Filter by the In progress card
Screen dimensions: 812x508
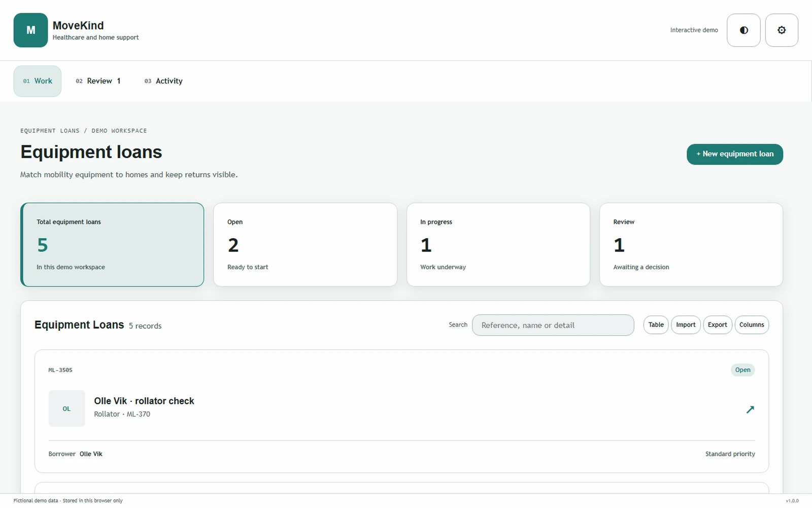[498, 244]
